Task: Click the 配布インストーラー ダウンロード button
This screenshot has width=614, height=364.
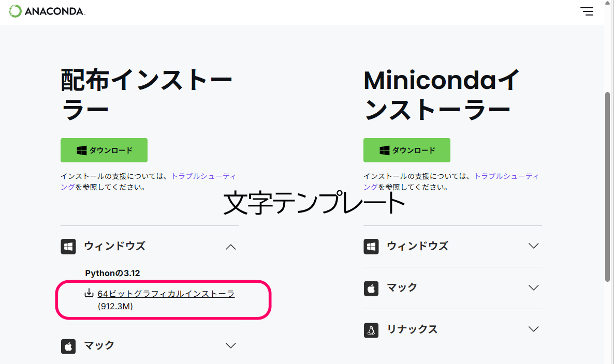Action: [x=104, y=150]
